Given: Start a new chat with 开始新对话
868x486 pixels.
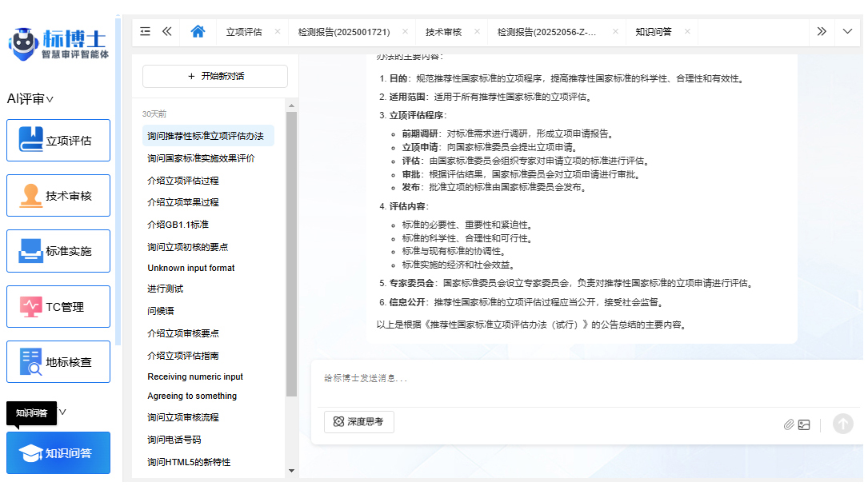Looking at the screenshot, I should click(x=215, y=76).
